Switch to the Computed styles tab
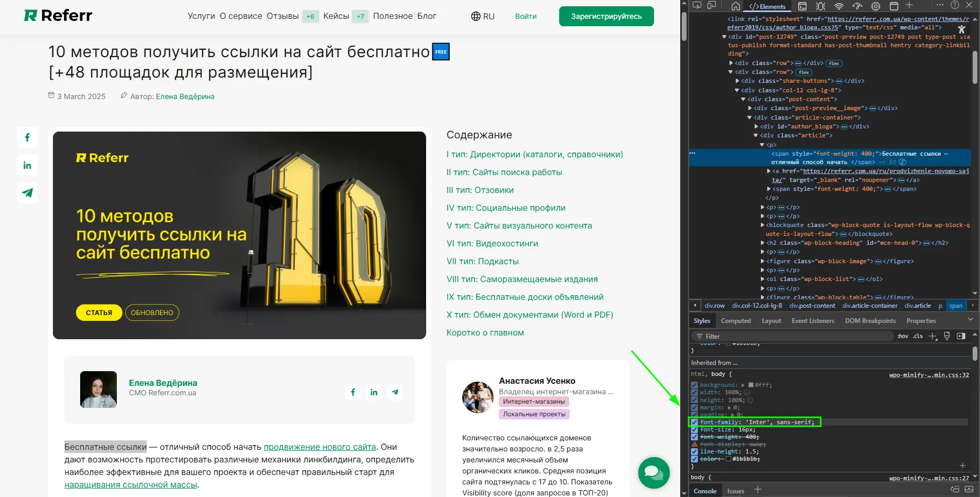This screenshot has height=497, width=980. click(736, 320)
